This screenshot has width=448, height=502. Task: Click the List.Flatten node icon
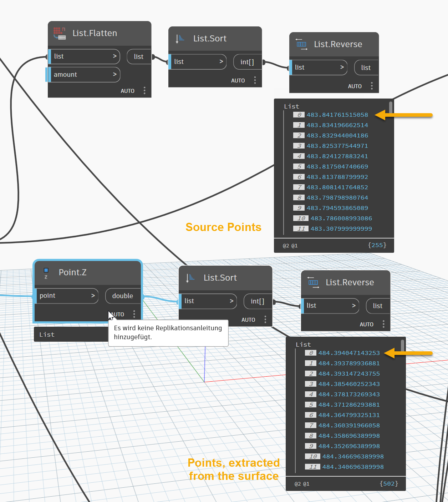click(x=60, y=33)
